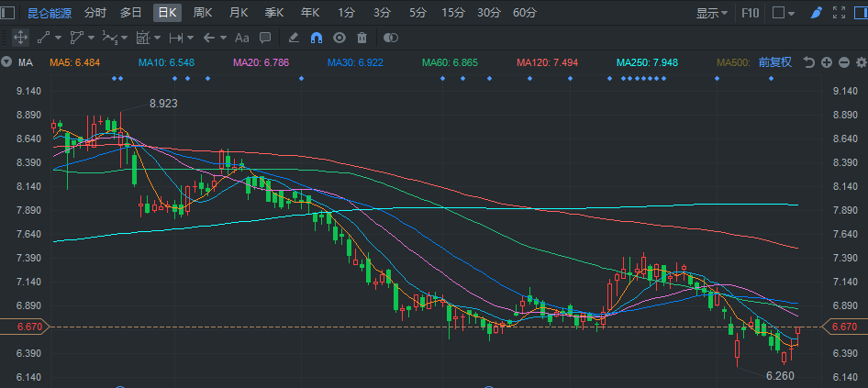Viewport: 868px width, 388px height.
Task: Open the window layout dropdown arrow
Action: (x=792, y=13)
